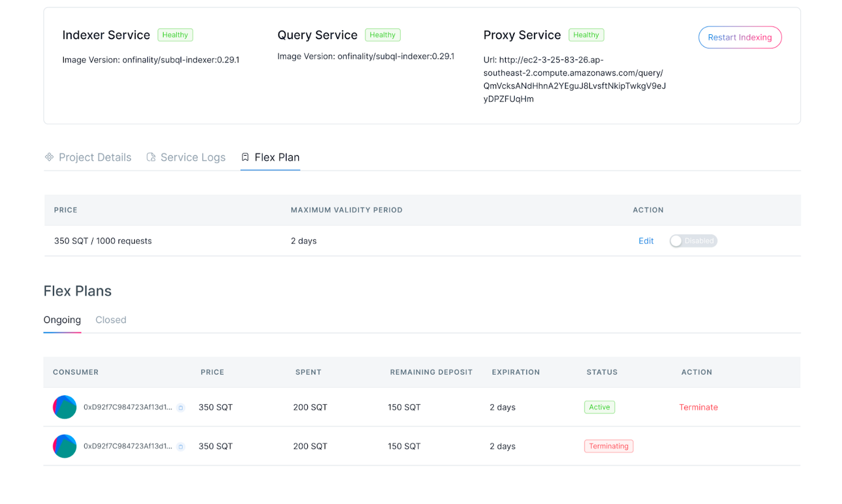Click the Indexer Service heading
The width and height of the screenshot is (842, 504).
click(106, 35)
